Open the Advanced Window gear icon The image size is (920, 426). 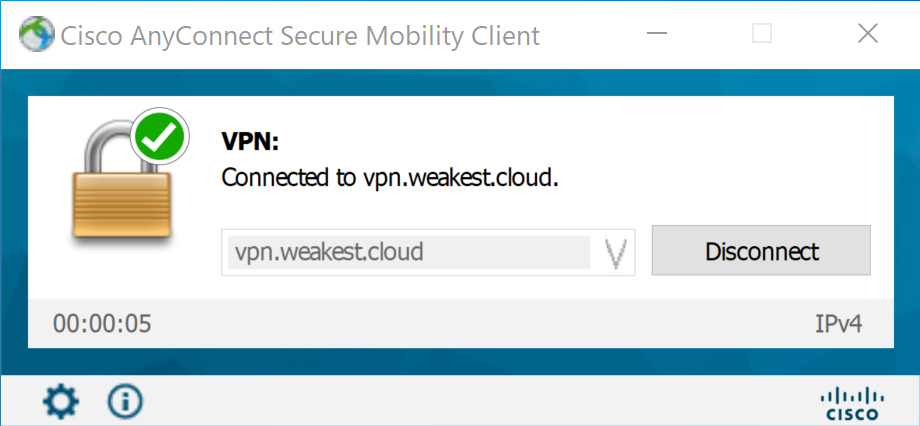(61, 401)
